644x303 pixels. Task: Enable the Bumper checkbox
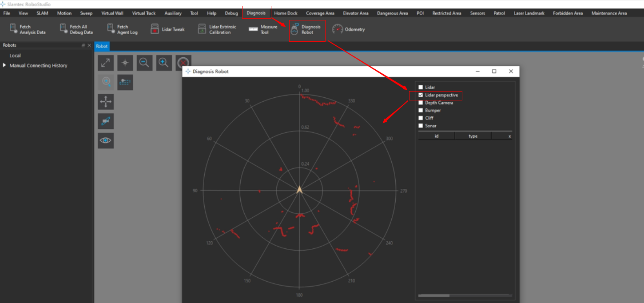pyautogui.click(x=421, y=110)
